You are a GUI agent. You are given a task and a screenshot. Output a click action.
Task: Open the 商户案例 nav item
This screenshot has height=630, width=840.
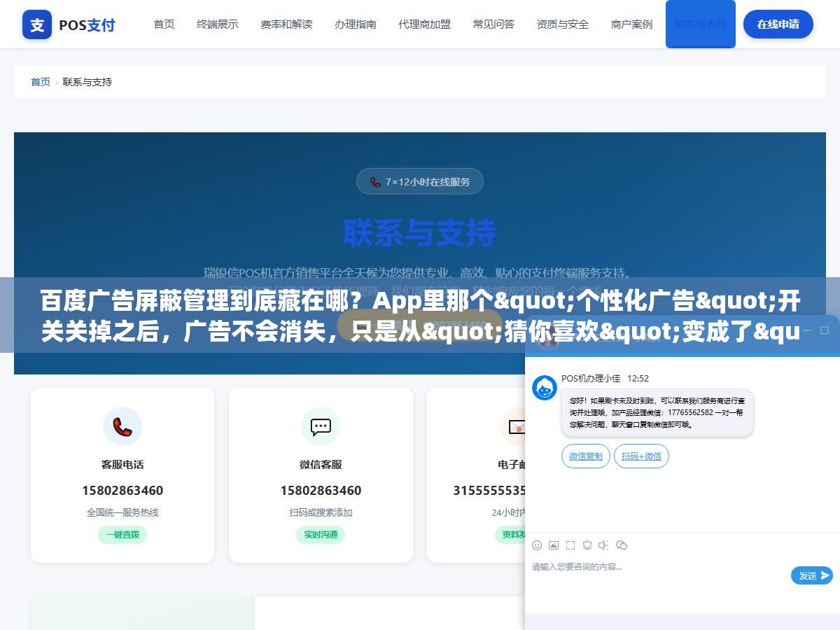pyautogui.click(x=631, y=24)
